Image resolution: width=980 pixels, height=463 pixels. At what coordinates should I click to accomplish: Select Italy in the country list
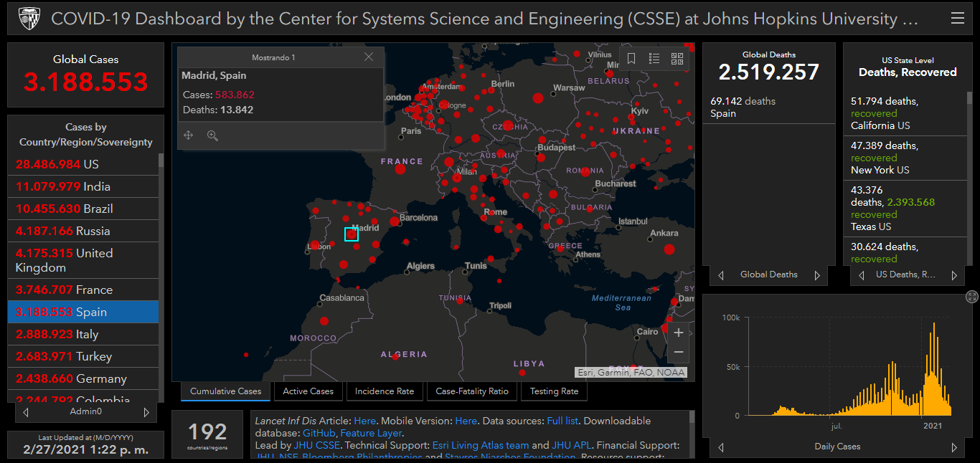(83, 334)
